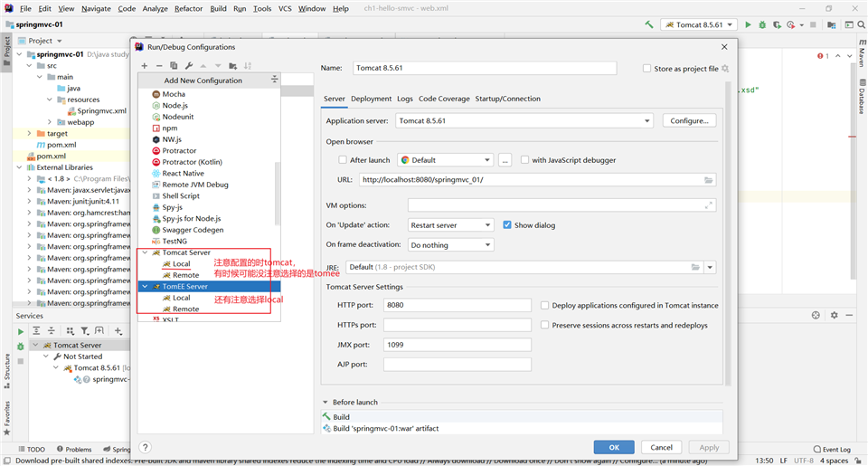Click the help question mark button
Viewport: 868px width, 466px height.
pos(145,447)
